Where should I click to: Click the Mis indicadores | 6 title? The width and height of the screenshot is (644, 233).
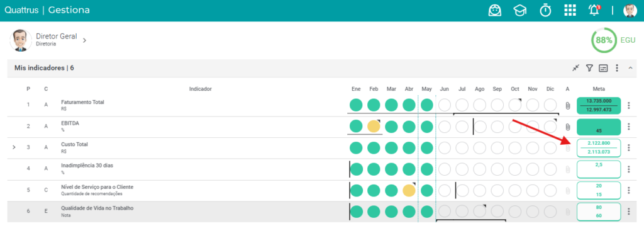[x=45, y=68]
